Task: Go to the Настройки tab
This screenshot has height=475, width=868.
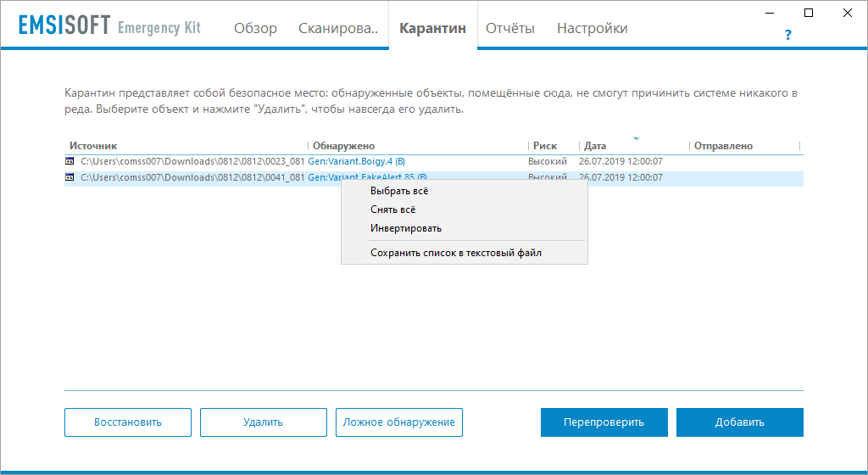Action: (592, 28)
